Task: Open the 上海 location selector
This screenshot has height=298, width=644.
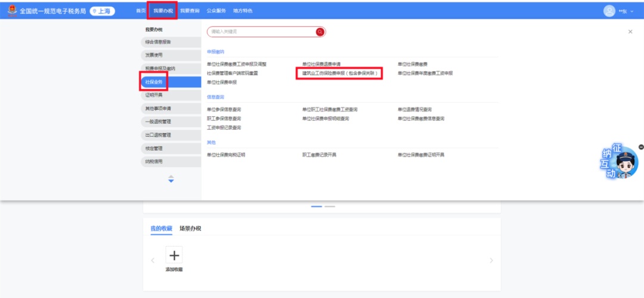Action: point(103,11)
